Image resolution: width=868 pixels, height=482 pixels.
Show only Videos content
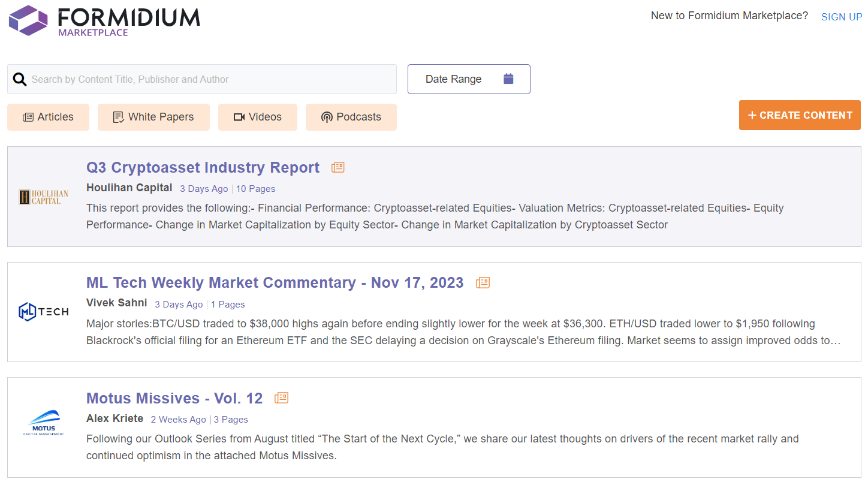click(x=257, y=117)
